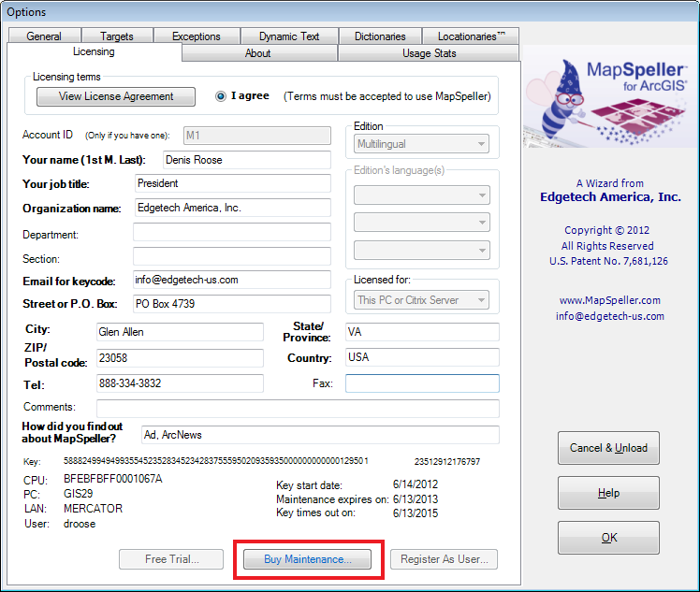Screen dimensions: 700x592
Task: Open the Dynamic Text tab
Action: pyautogui.click(x=289, y=36)
